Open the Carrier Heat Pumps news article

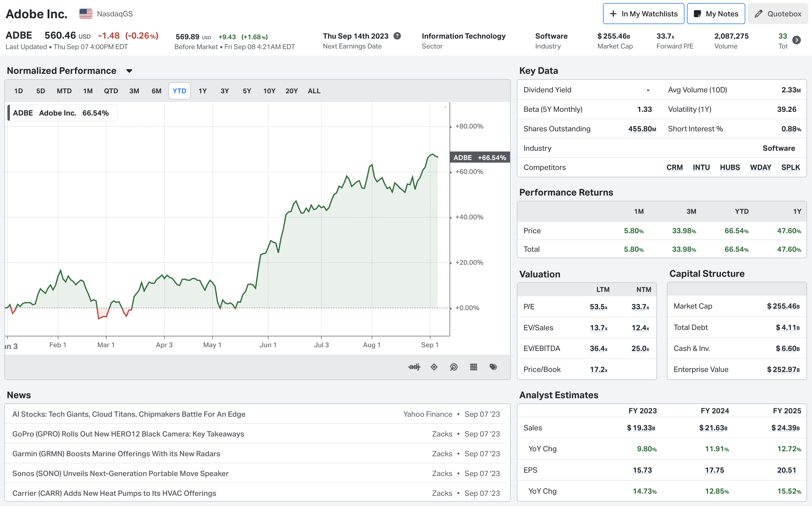click(x=114, y=493)
